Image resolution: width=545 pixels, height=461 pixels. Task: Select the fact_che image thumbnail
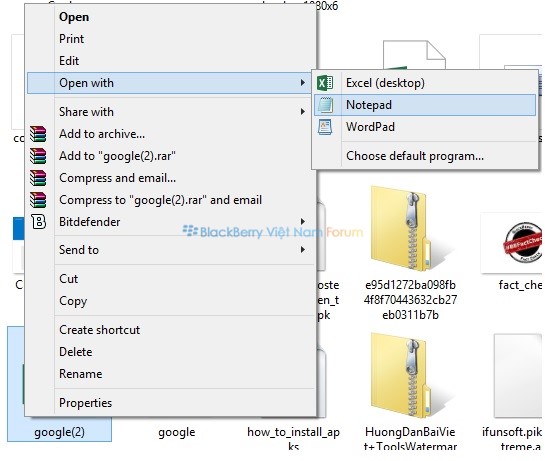pyautogui.click(x=512, y=243)
